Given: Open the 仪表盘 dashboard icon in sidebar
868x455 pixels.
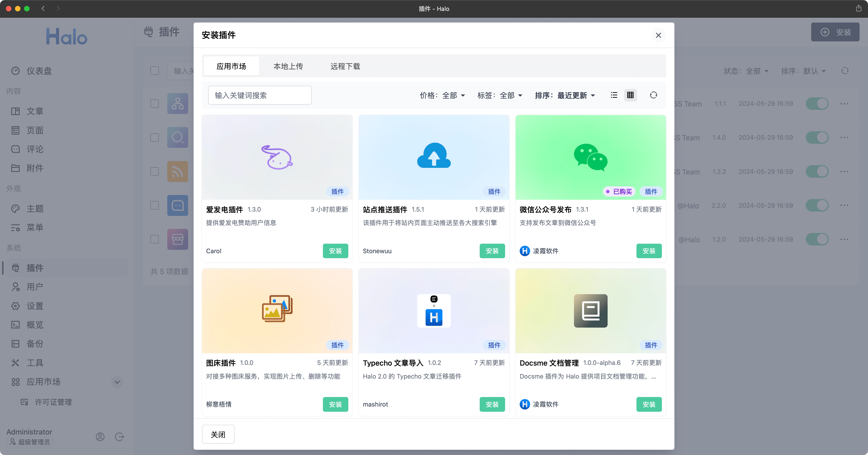Looking at the screenshot, I should pos(15,71).
